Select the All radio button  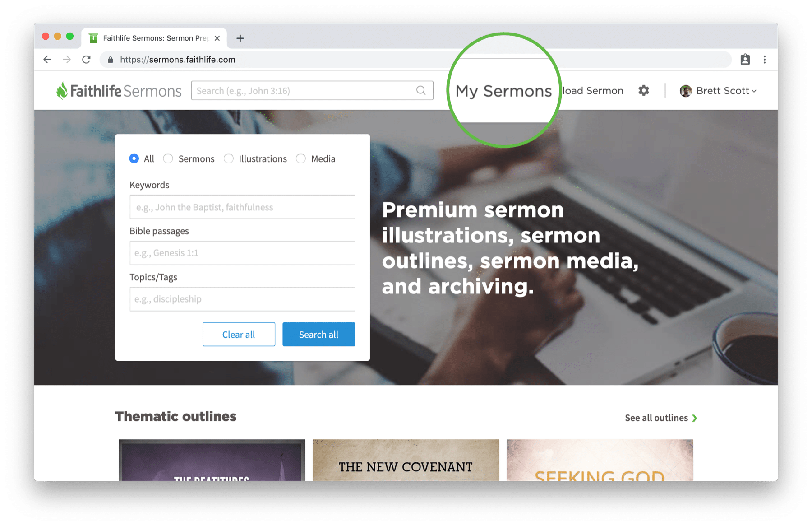pyautogui.click(x=134, y=158)
